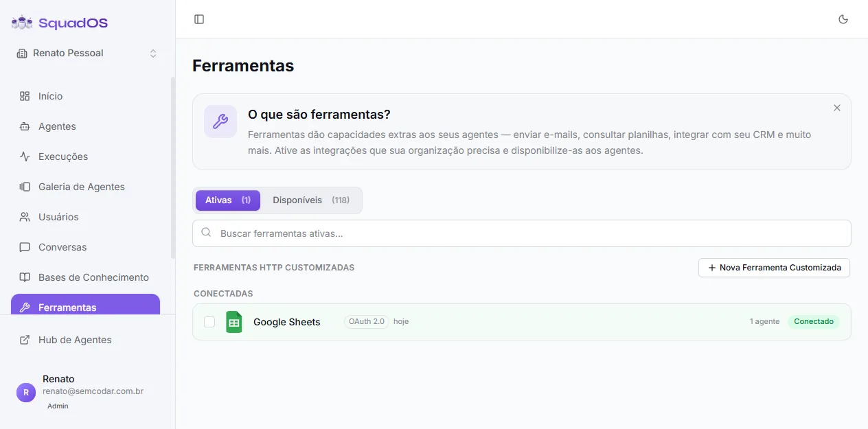The width and height of the screenshot is (868, 429).
Task: Open Galeria de Agentes
Action: point(85,187)
